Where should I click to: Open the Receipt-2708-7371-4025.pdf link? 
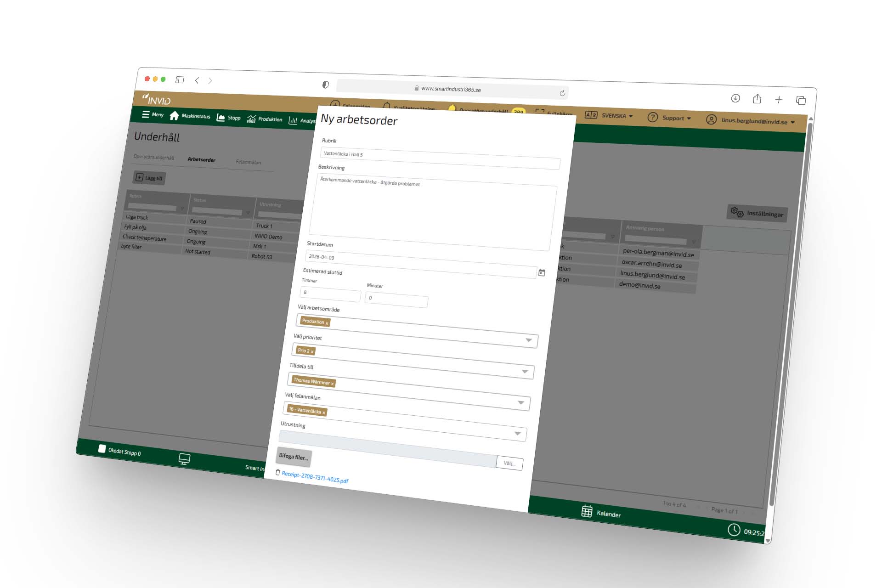(x=315, y=477)
